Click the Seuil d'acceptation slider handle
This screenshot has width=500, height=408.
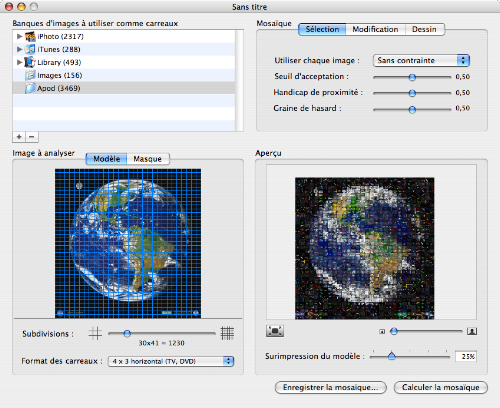point(412,77)
